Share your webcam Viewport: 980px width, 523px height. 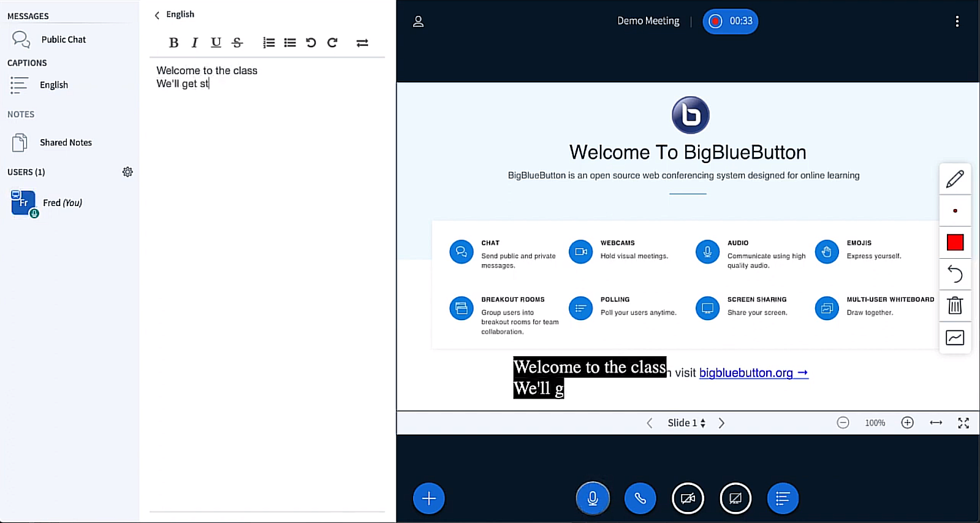[x=688, y=498]
